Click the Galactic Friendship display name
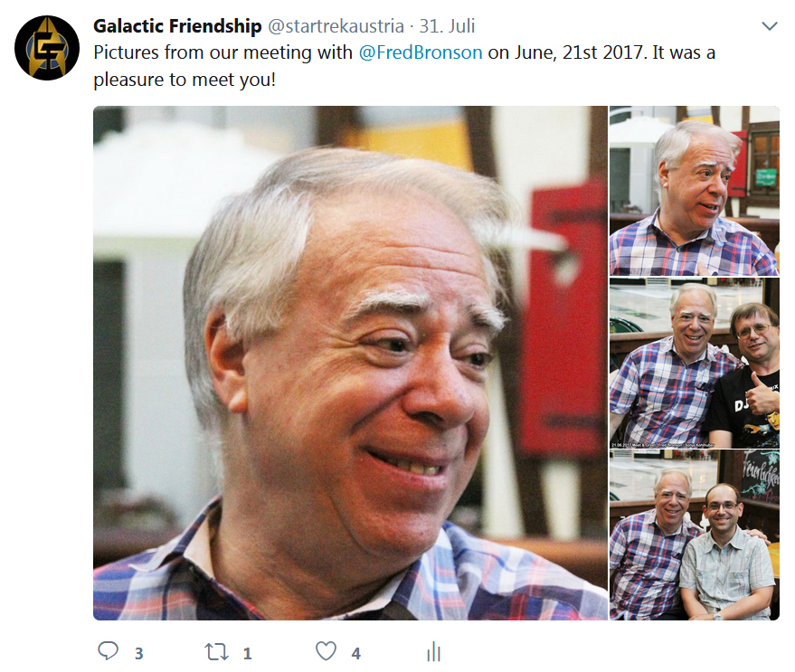The image size is (795, 672). point(177,26)
